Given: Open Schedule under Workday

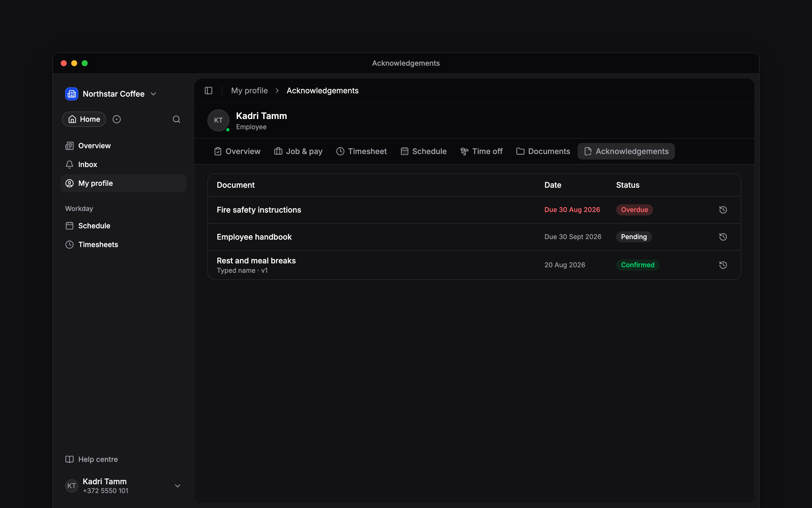Looking at the screenshot, I should tap(124, 226).
